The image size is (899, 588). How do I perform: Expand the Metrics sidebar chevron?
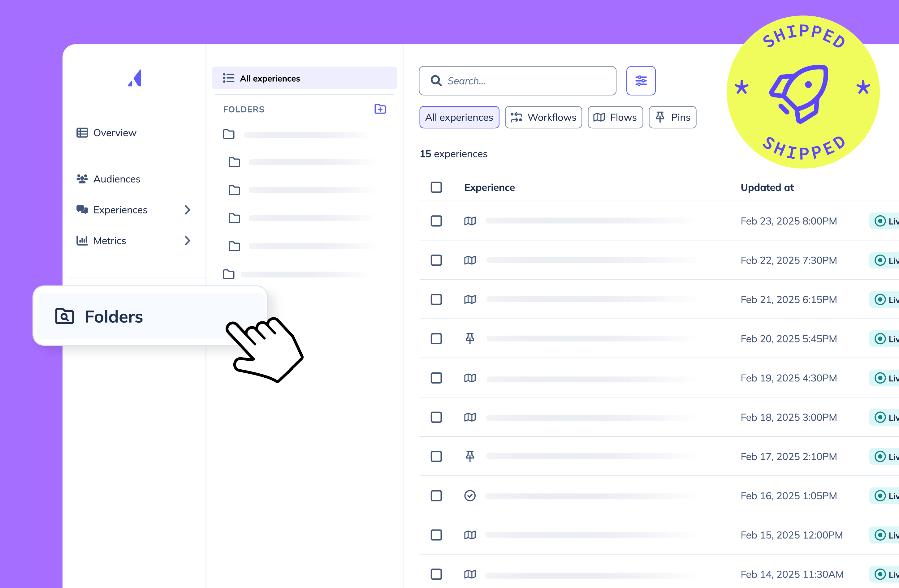[187, 241]
